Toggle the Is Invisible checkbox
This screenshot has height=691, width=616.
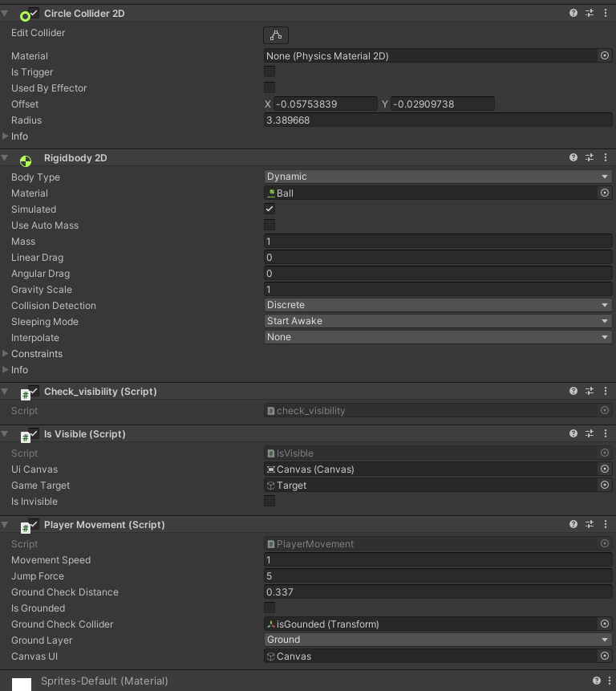pyautogui.click(x=269, y=501)
